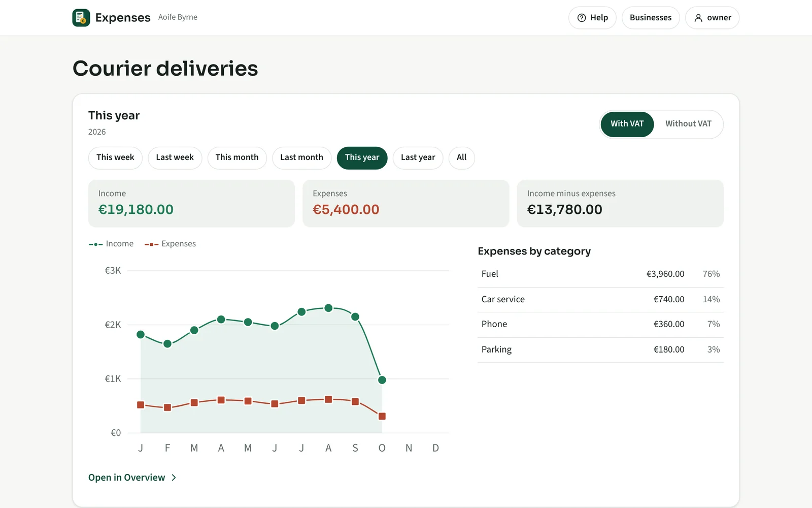Viewport: 812px width, 508px height.
Task: Click the €740.00 Car service amount
Action: point(669,300)
